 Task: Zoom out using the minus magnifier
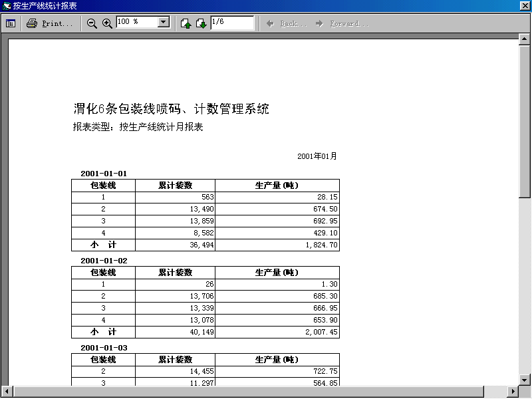coord(92,23)
